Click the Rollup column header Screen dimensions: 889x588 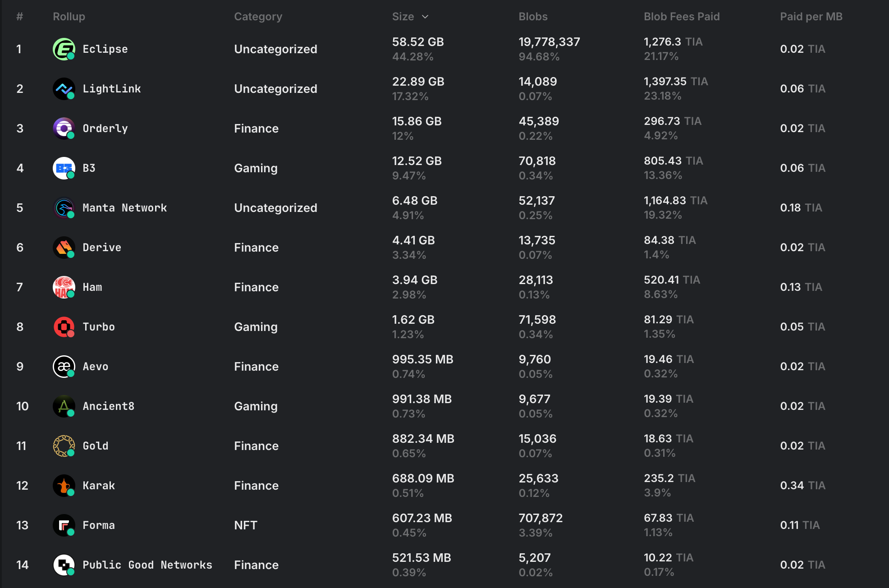tap(69, 17)
